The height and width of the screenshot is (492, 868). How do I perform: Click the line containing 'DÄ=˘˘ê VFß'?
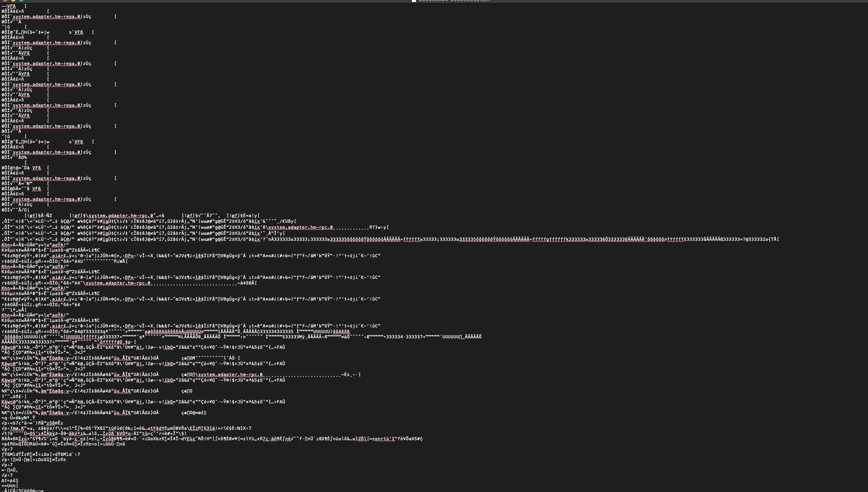click(x=25, y=189)
